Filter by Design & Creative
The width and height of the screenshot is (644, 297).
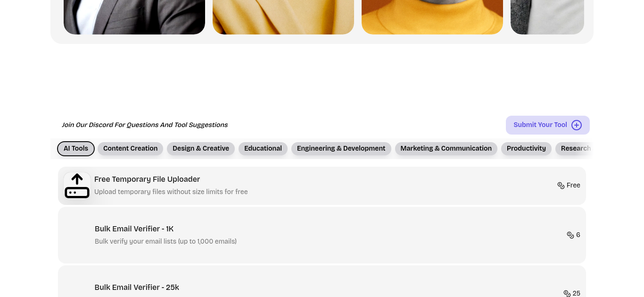[201, 149]
